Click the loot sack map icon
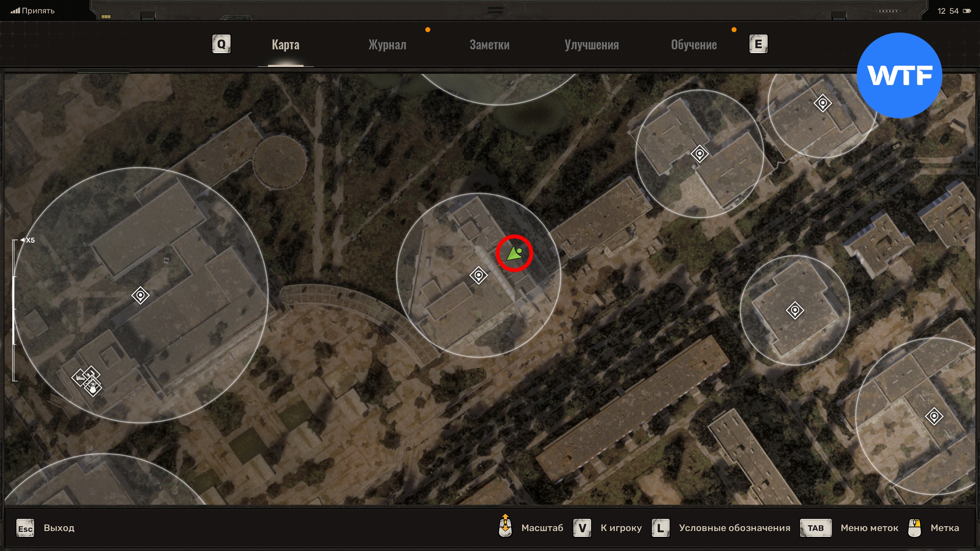980x551 pixels. pyautogui.click(x=93, y=389)
